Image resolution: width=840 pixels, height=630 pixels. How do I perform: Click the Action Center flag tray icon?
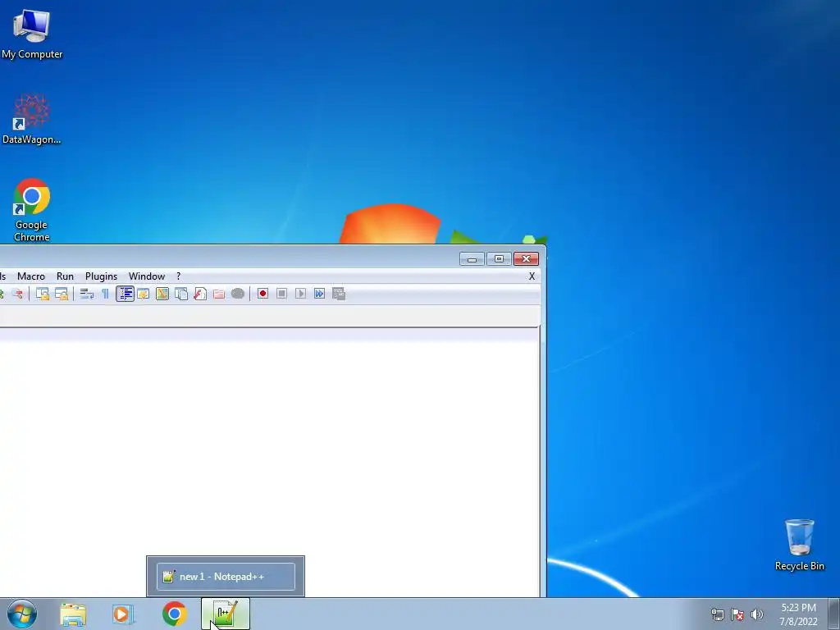point(737,614)
